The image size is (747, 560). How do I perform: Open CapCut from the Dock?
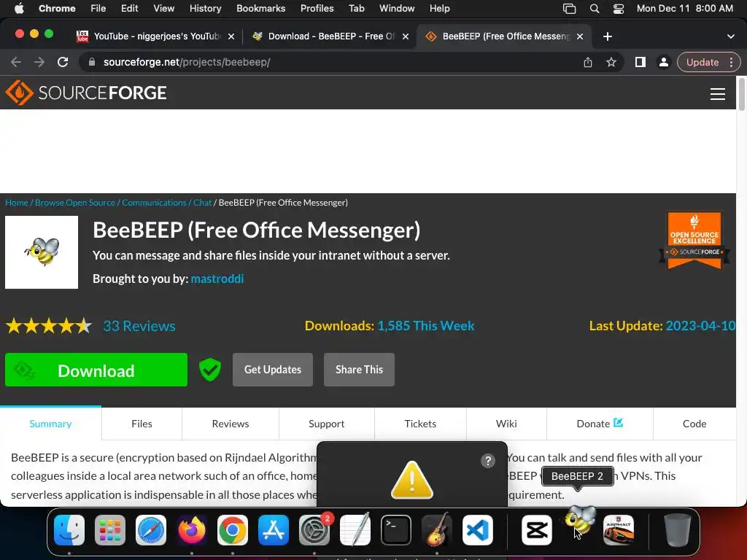(x=537, y=529)
